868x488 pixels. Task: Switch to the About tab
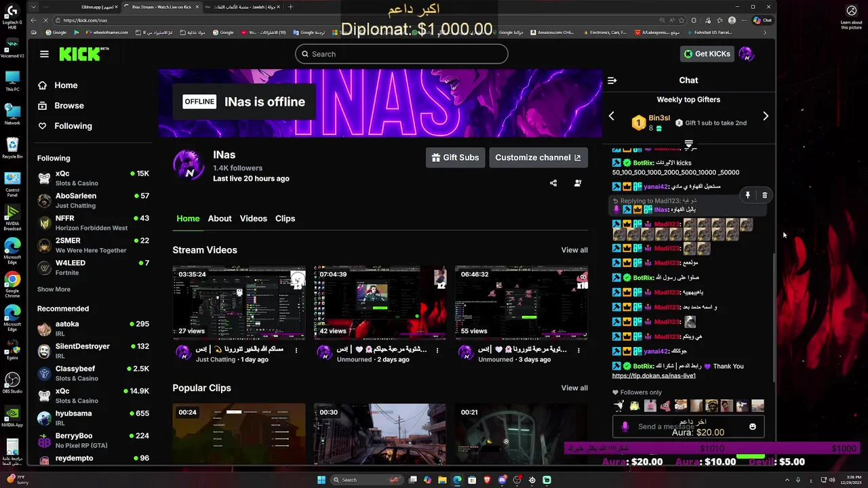(220, 219)
